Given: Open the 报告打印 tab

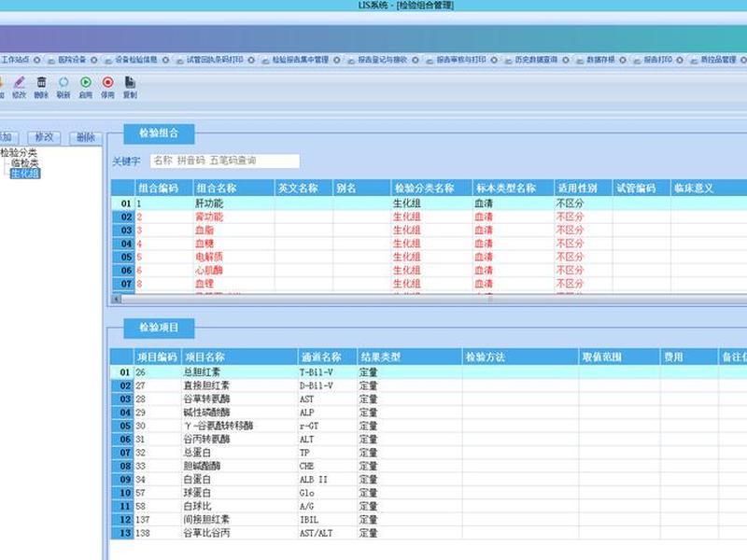Looking at the screenshot, I should click(658, 60).
